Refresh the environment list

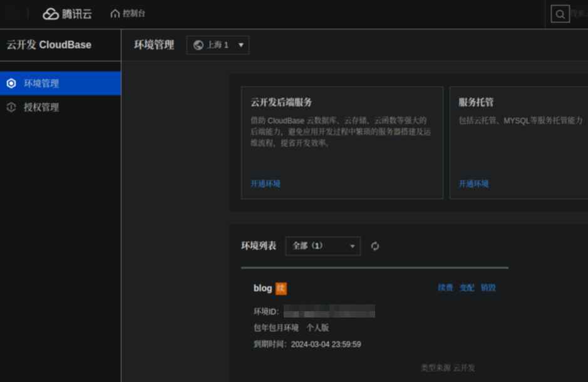[375, 246]
